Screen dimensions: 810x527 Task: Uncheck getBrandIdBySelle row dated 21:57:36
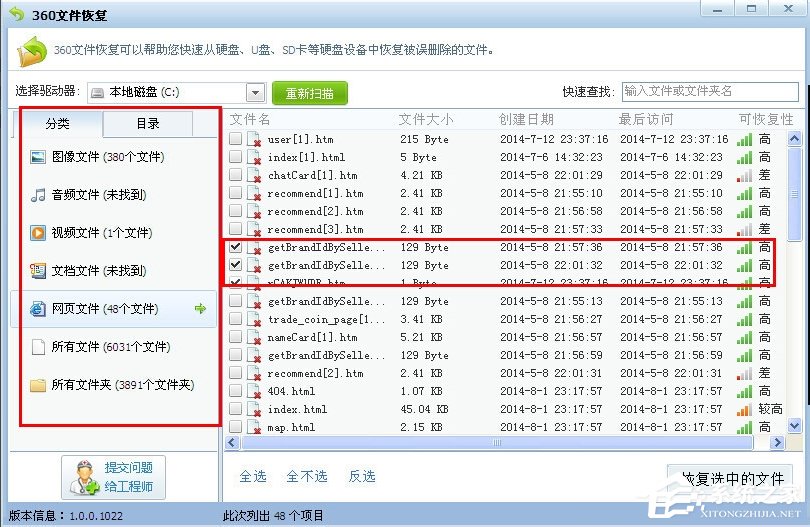(x=235, y=246)
